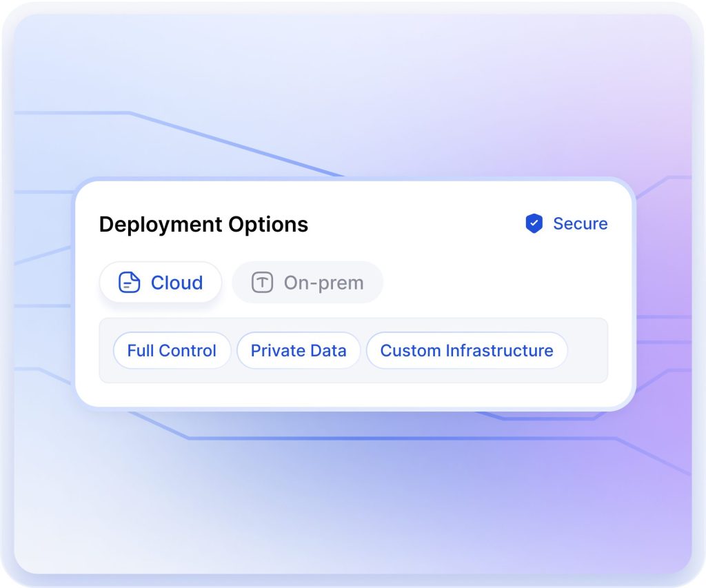The image size is (706, 588).
Task: Click the word Infrastructure in the last chip
Action: click(499, 350)
